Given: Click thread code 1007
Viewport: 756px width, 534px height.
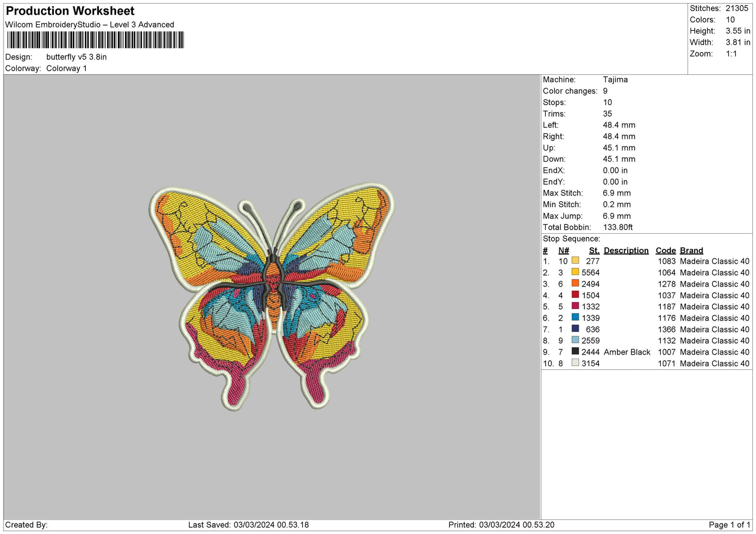Looking at the screenshot, I should point(667,352).
